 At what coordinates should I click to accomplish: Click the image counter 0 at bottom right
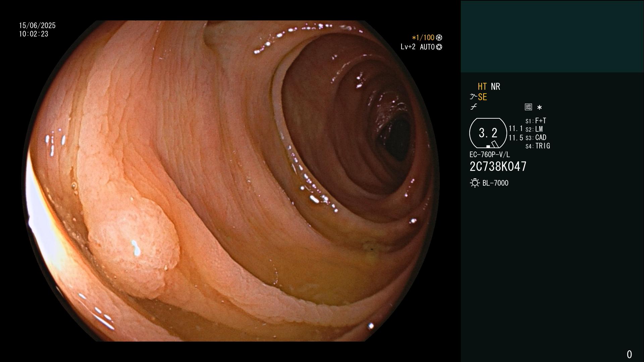pyautogui.click(x=629, y=354)
